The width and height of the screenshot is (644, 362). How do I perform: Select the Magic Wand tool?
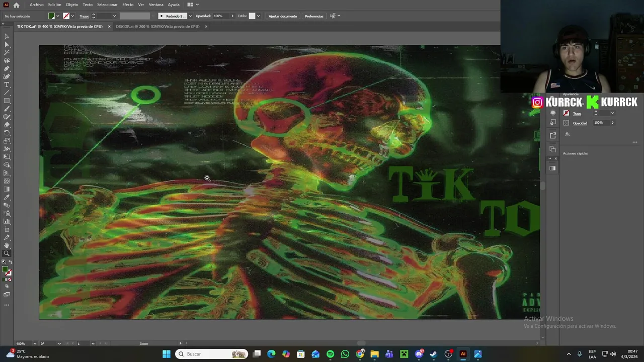7,52
